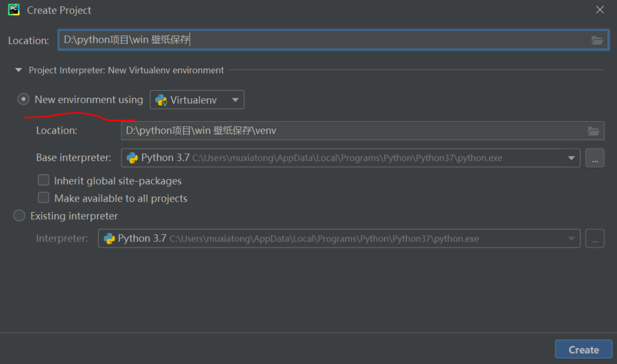The image size is (617, 364).
Task: Select Existing interpreter radio button
Action: pos(19,216)
